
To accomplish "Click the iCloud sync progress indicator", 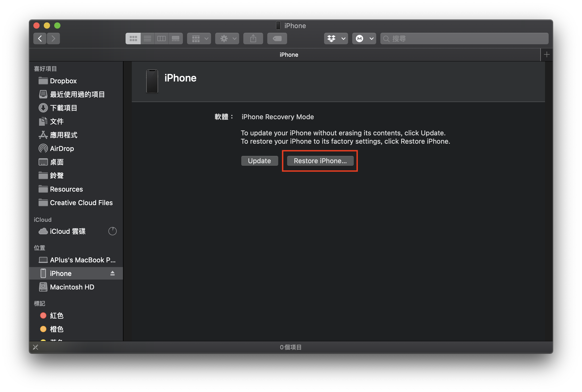I will [x=113, y=231].
